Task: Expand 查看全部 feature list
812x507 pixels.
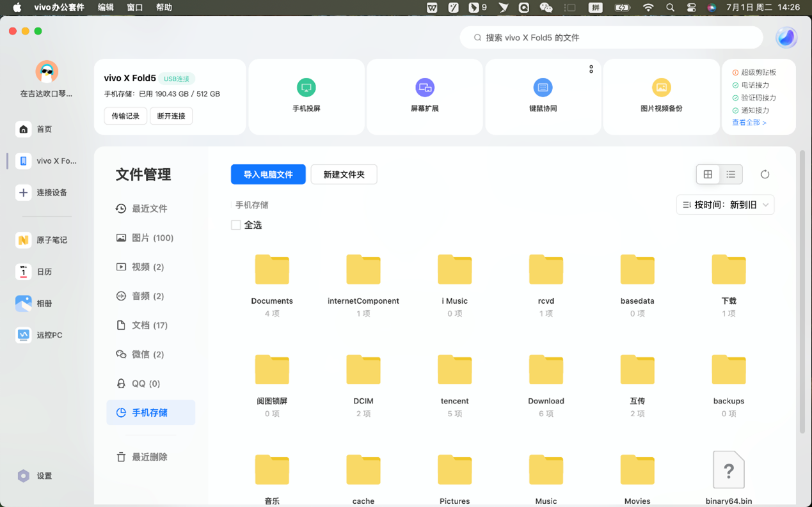Action: [749, 123]
